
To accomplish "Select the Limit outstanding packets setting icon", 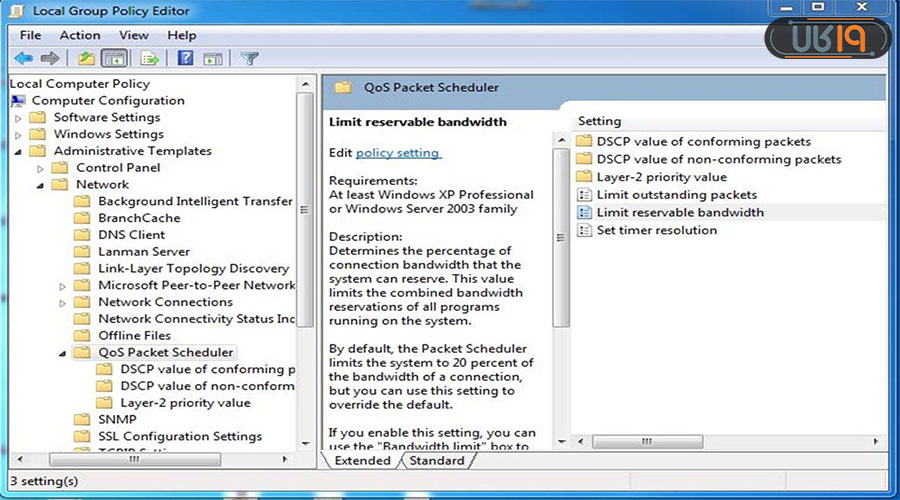I will click(x=584, y=195).
